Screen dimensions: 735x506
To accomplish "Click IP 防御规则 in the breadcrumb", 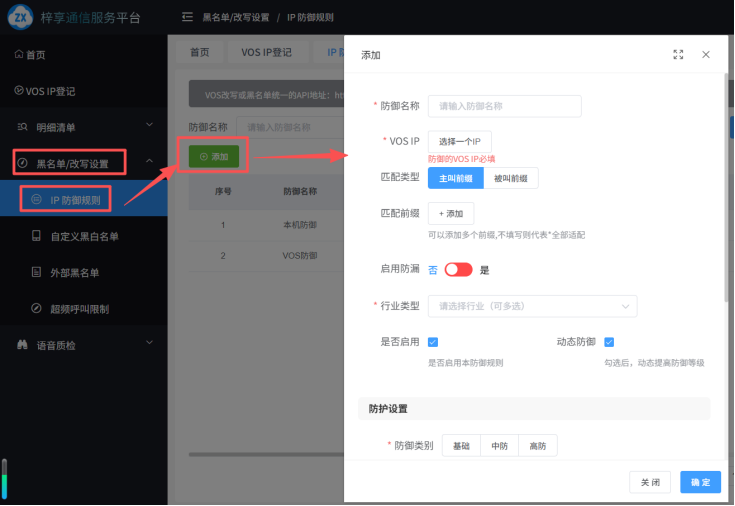I will (310, 17).
